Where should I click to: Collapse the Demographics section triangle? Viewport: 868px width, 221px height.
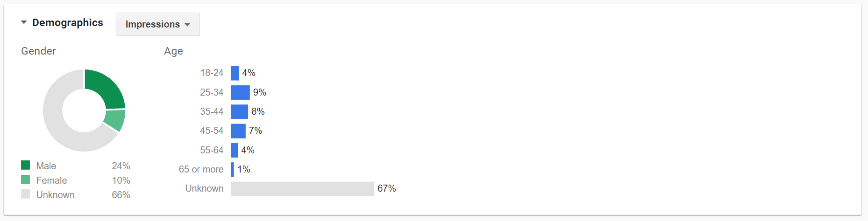[24, 22]
